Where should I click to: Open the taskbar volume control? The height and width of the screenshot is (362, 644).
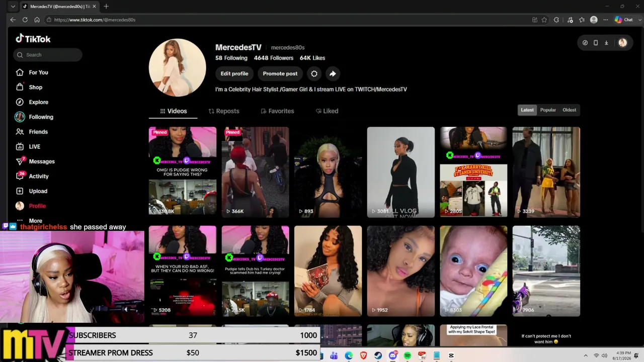click(604, 356)
